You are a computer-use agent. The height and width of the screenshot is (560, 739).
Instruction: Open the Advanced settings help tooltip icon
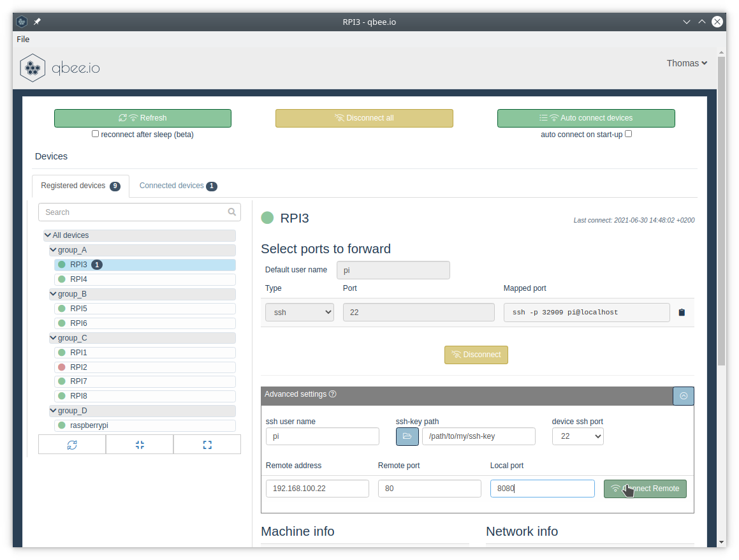pos(332,394)
